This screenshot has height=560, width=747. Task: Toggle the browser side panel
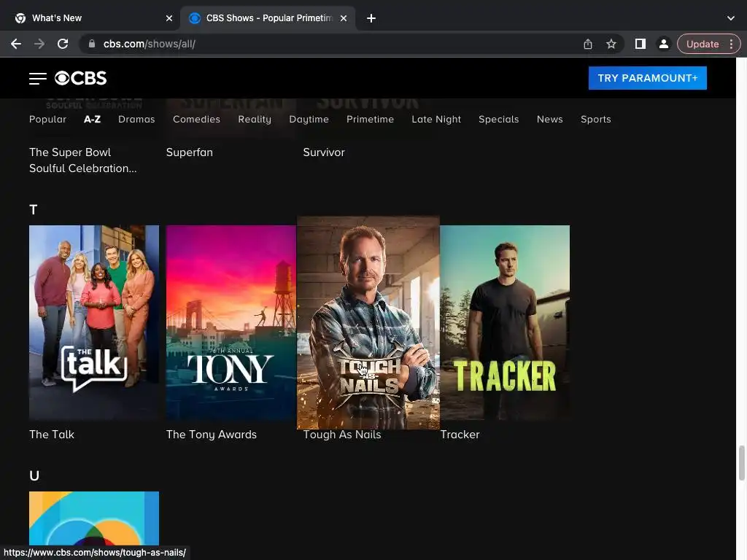[640, 44]
